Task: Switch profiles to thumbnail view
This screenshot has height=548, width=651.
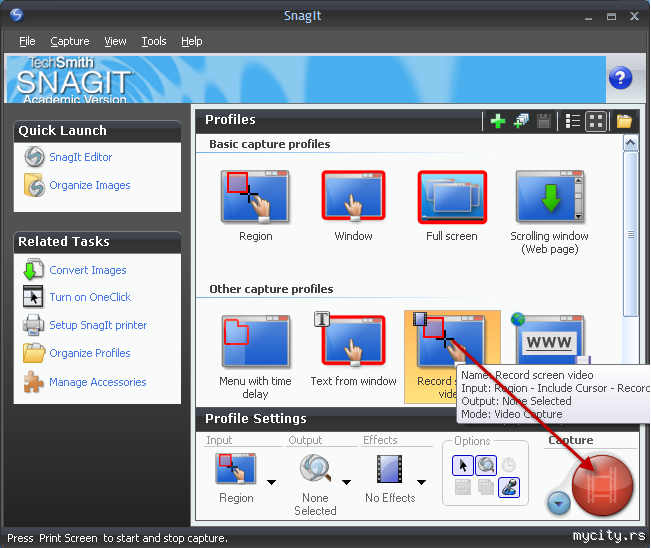Action: 596,121
